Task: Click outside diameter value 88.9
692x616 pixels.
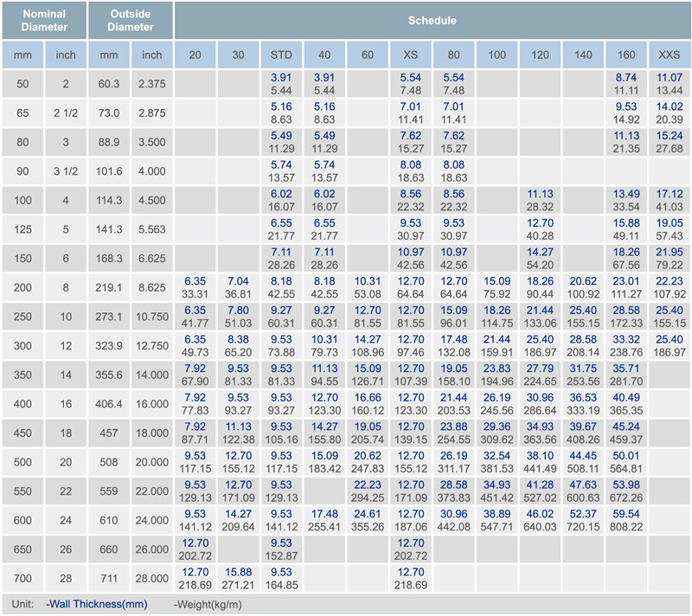Action: (109, 142)
